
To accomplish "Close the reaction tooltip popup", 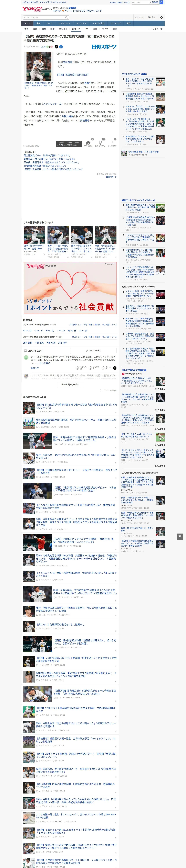I will coord(81,142).
